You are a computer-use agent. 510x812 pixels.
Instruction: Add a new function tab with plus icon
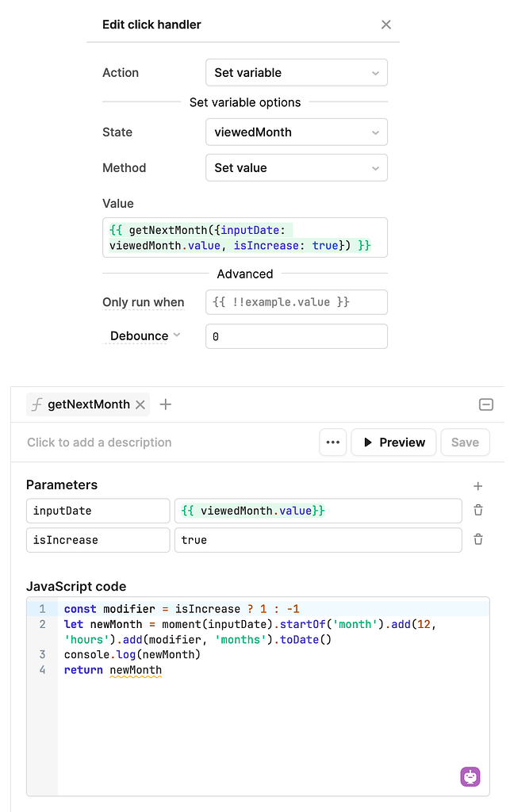(165, 404)
